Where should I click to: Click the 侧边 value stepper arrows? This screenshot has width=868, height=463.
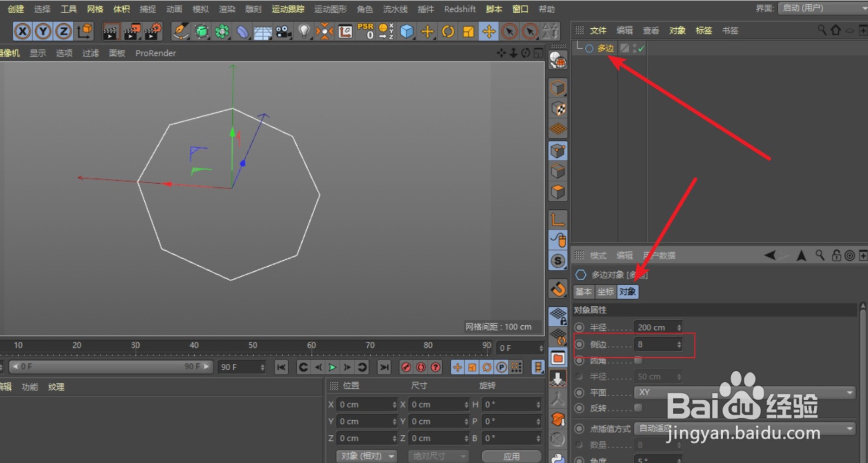[679, 344]
